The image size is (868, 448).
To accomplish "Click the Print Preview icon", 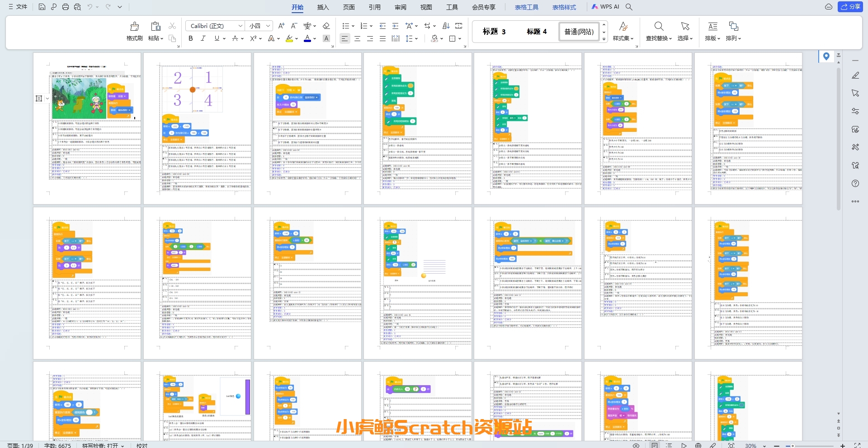I will [77, 7].
